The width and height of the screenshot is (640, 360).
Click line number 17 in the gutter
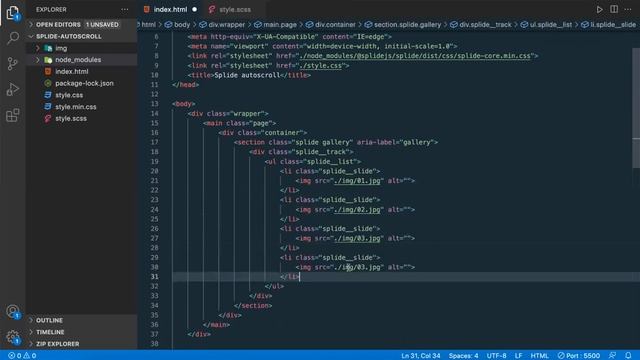[x=154, y=142]
